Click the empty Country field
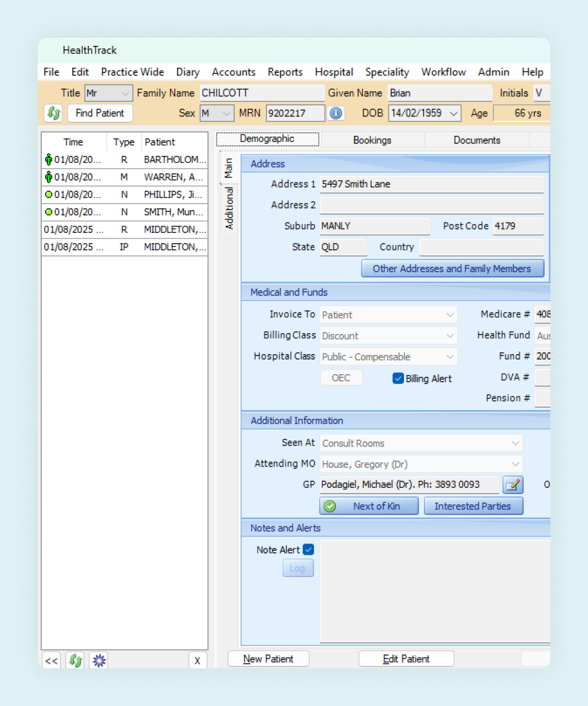Image resolution: width=588 pixels, height=706 pixels. [482, 247]
